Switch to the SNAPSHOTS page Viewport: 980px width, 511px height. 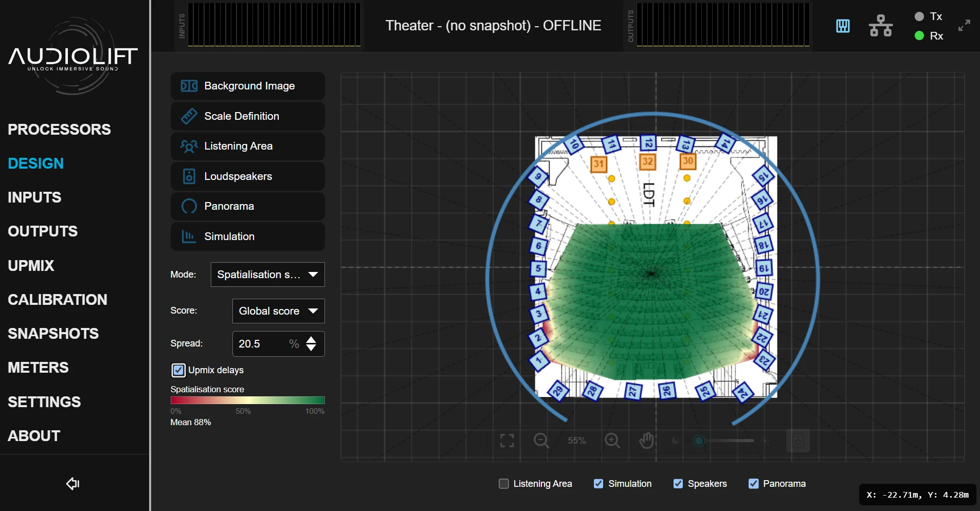(x=53, y=334)
